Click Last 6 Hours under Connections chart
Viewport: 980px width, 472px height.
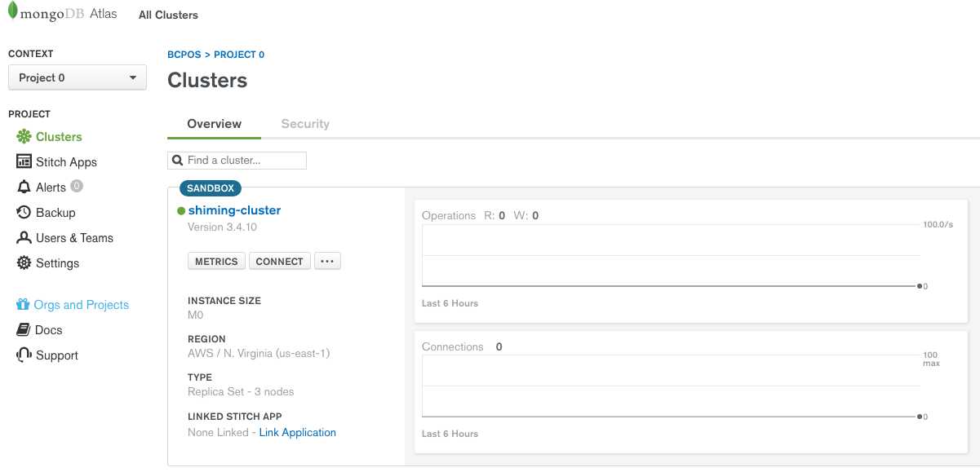pyautogui.click(x=450, y=434)
